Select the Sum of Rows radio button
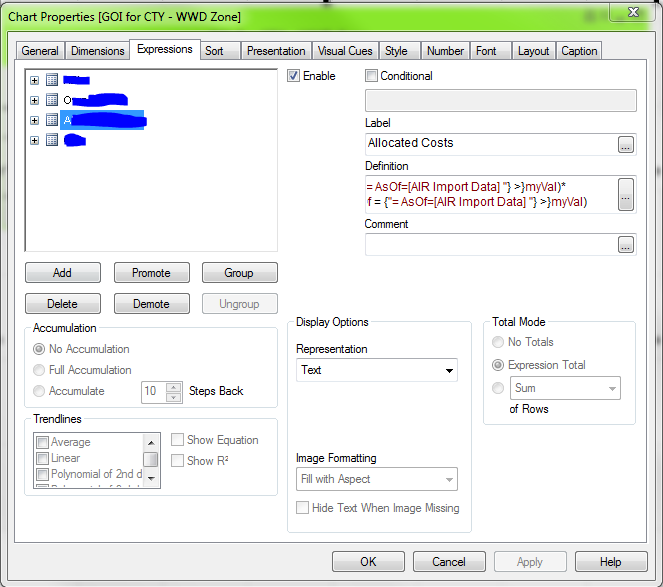The width and height of the screenshot is (663, 587). tap(498, 388)
